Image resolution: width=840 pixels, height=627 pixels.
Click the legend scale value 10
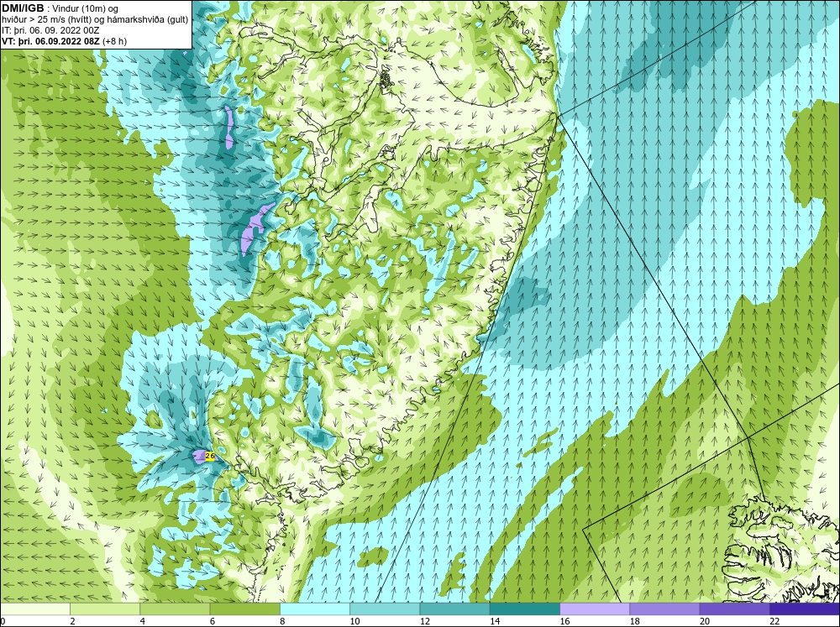click(354, 621)
